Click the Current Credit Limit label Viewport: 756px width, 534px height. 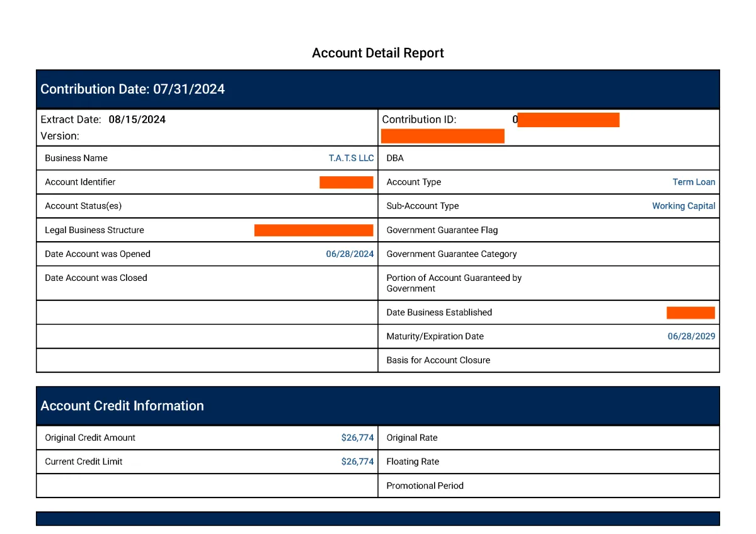coord(84,462)
